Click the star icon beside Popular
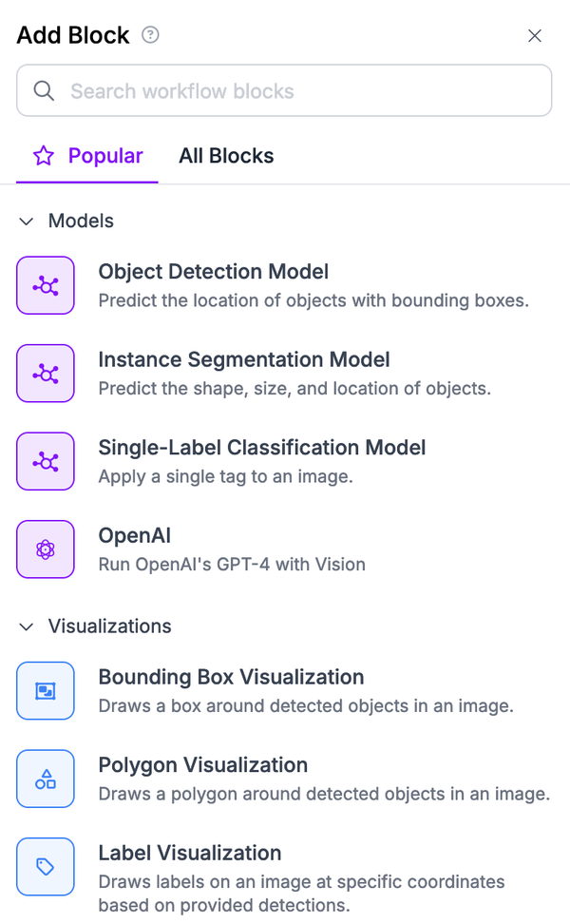This screenshot has height=924, width=570. pos(43,156)
